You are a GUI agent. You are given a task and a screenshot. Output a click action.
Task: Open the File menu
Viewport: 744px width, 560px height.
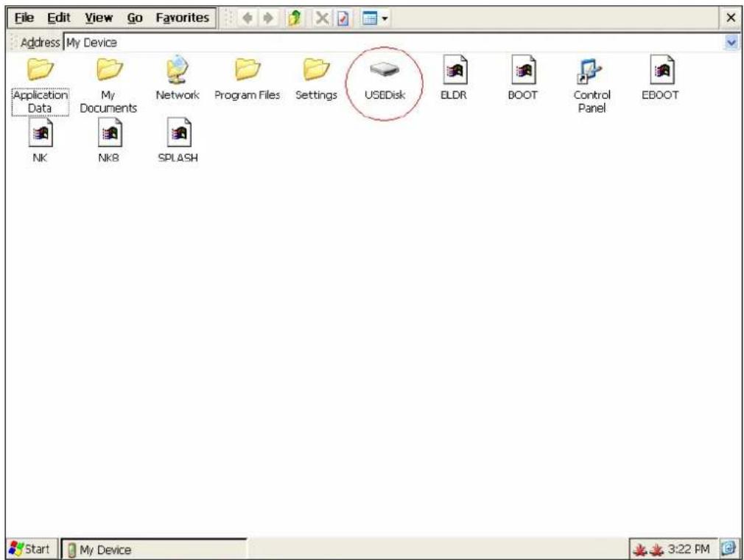24,18
